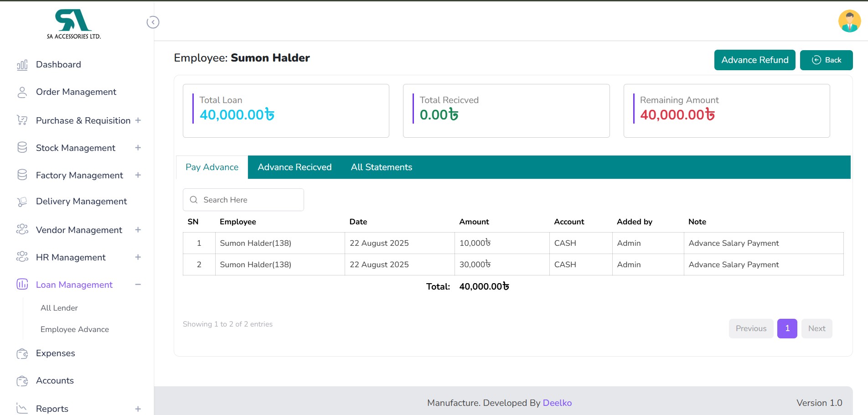
Task: Open the user profile avatar
Action: 849,21
